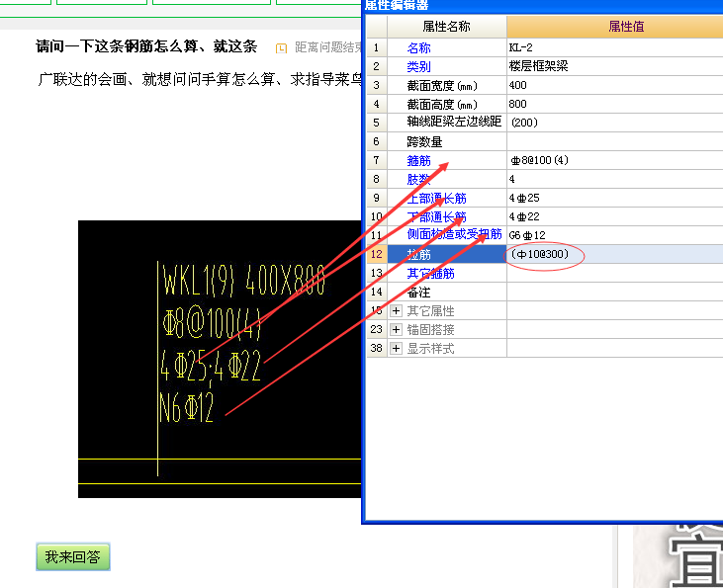Click the 备注 row label
The height and width of the screenshot is (588, 723).
click(418, 293)
